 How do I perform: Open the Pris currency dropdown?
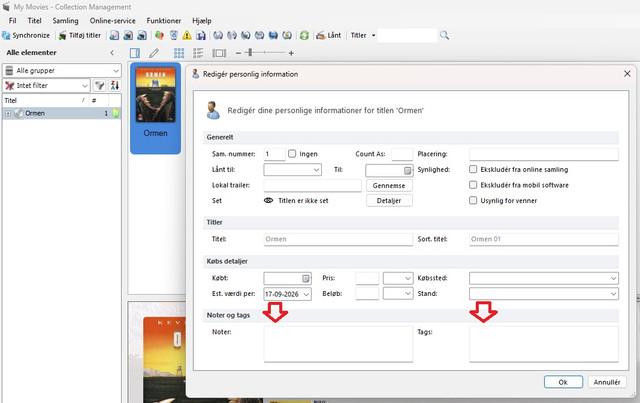pos(398,278)
